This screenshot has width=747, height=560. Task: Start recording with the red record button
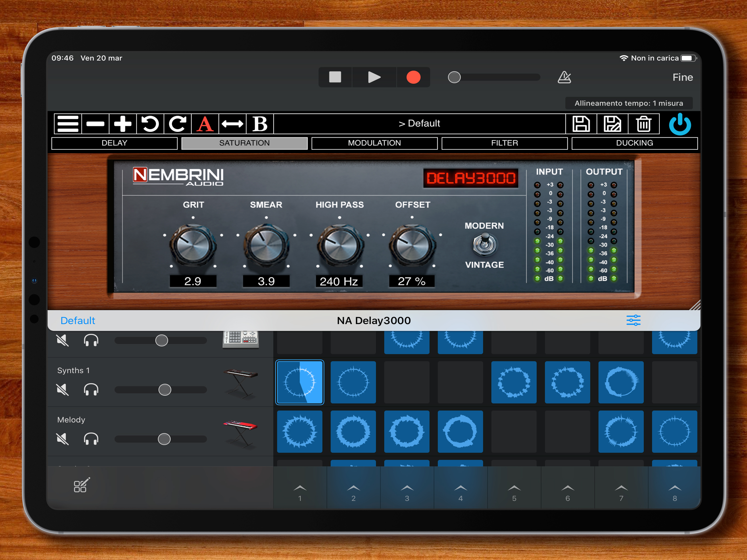[x=413, y=77]
